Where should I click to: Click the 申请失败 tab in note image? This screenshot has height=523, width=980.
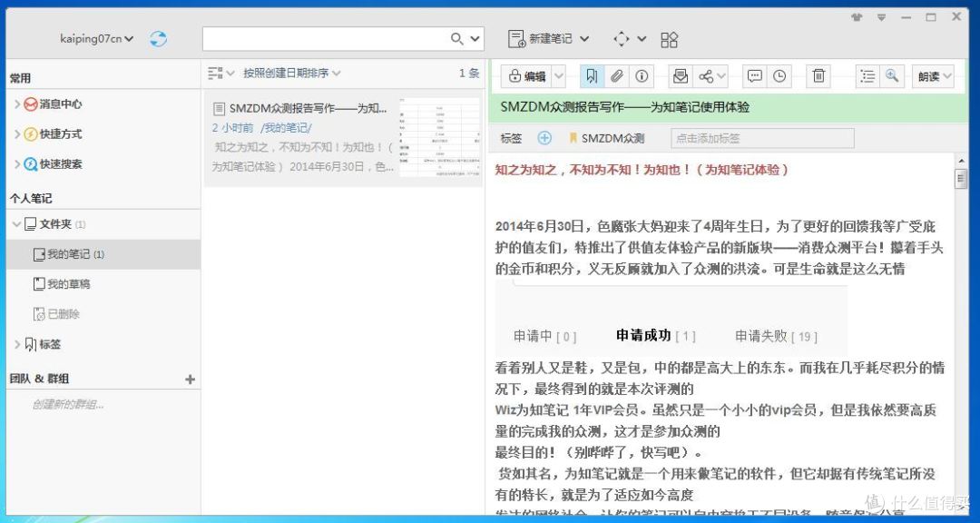[x=776, y=337]
